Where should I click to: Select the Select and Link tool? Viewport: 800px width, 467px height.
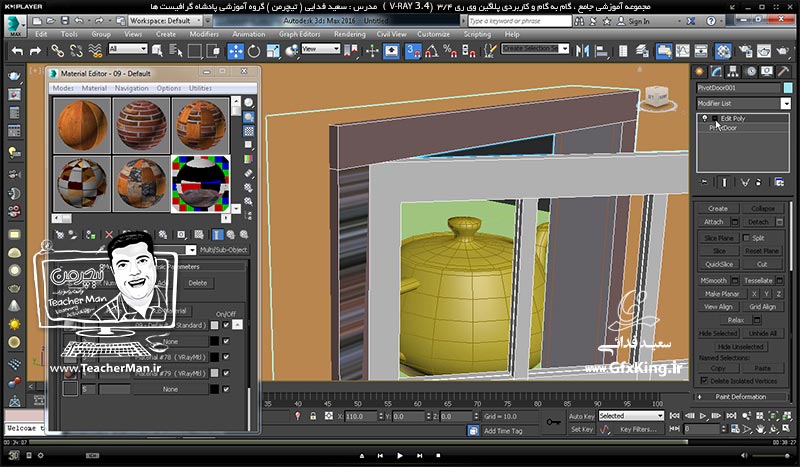57,51
